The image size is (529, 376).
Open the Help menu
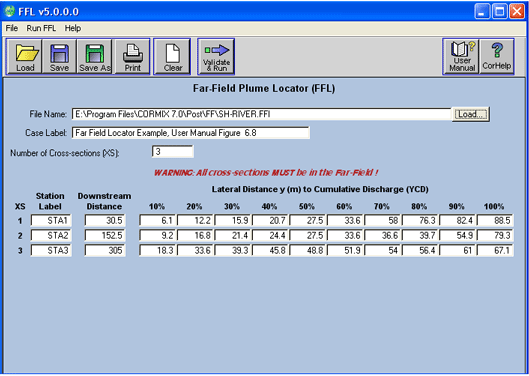click(x=73, y=28)
